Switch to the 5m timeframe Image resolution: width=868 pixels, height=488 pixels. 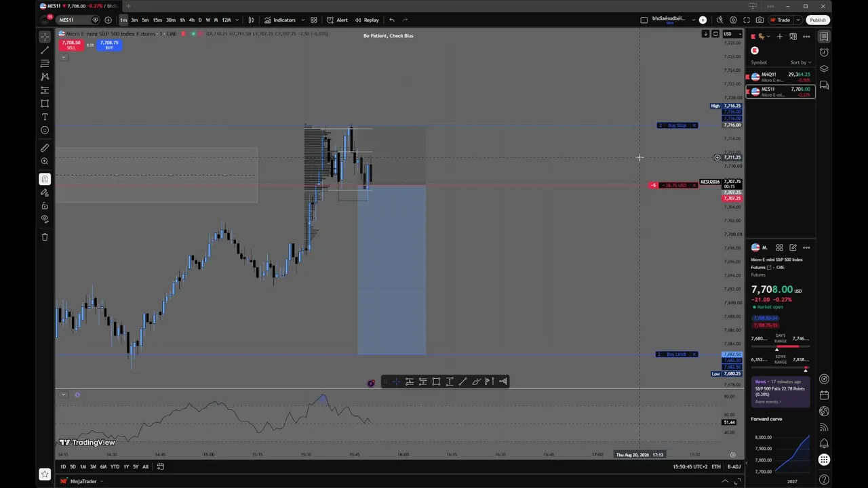click(145, 20)
